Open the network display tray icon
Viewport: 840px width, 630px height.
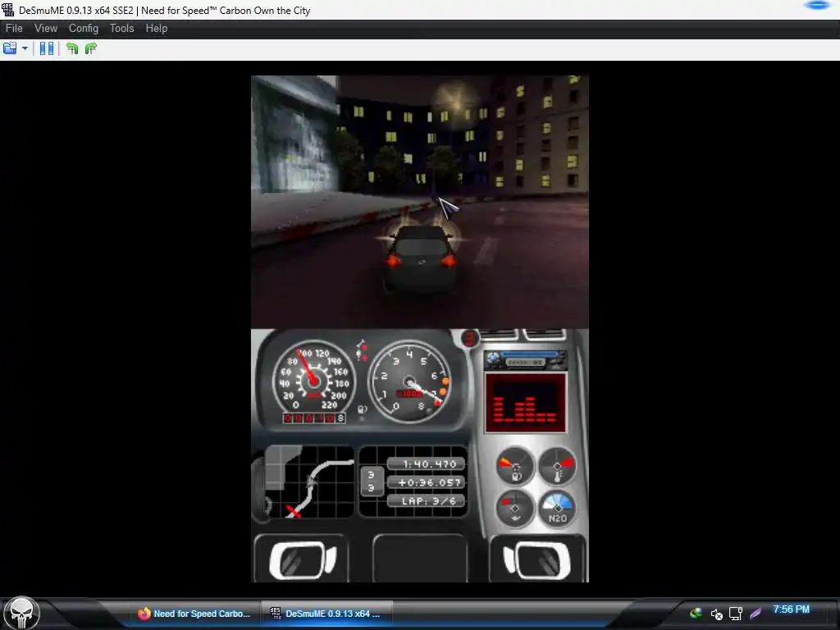pyautogui.click(x=736, y=614)
